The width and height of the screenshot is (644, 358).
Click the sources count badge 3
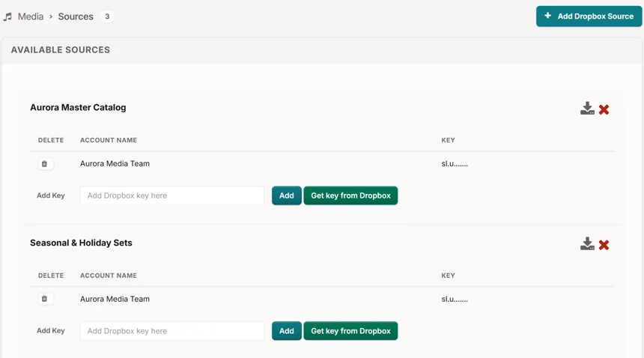click(107, 16)
